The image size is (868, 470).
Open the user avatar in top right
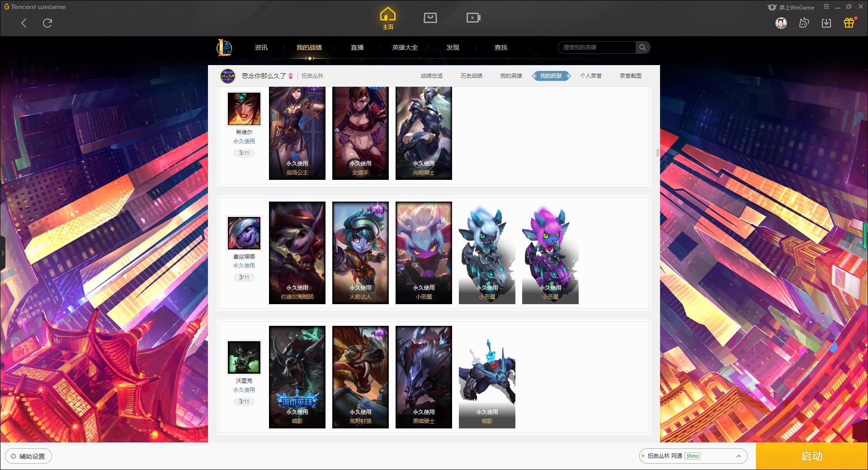[x=781, y=23]
